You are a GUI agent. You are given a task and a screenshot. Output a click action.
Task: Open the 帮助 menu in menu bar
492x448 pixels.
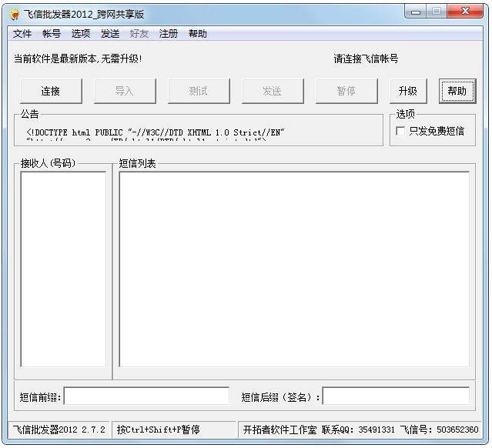click(x=197, y=34)
